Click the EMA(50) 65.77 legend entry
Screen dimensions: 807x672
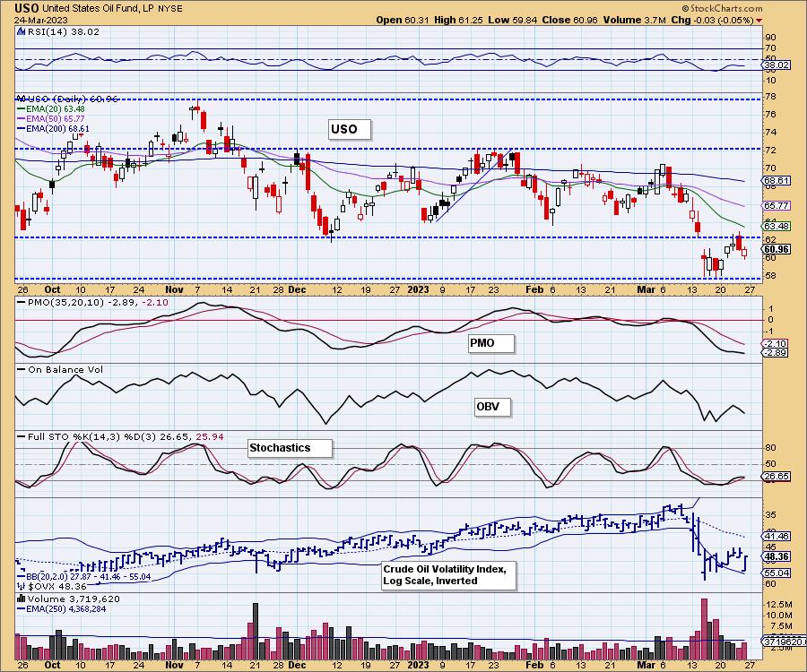pyautogui.click(x=51, y=119)
